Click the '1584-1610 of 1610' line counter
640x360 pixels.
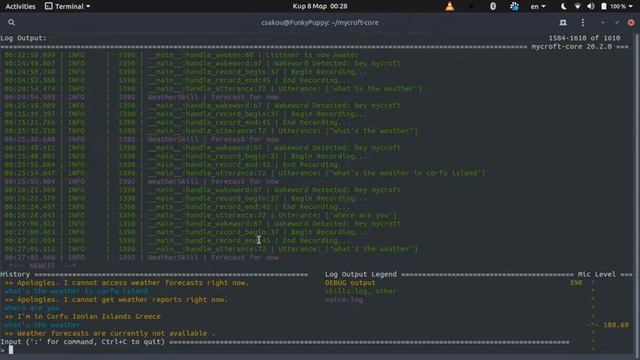(x=584, y=38)
